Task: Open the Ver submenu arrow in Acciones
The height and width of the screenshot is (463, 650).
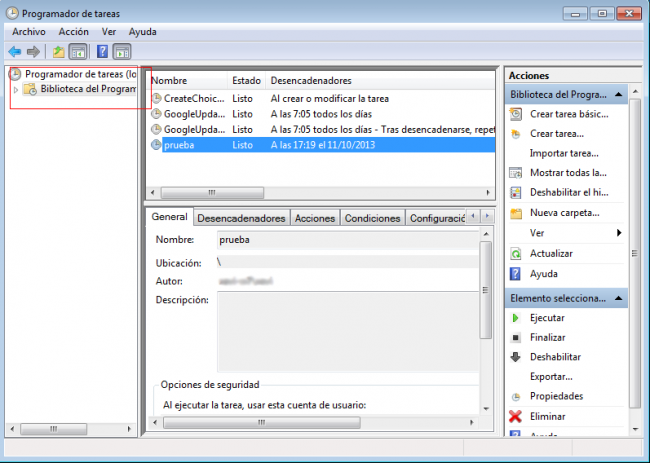Action: click(x=619, y=233)
